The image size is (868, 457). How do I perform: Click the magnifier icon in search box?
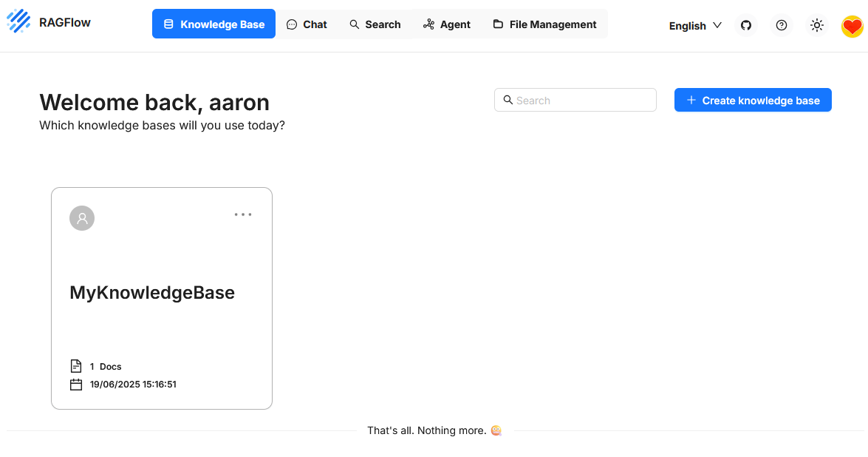pyautogui.click(x=508, y=100)
